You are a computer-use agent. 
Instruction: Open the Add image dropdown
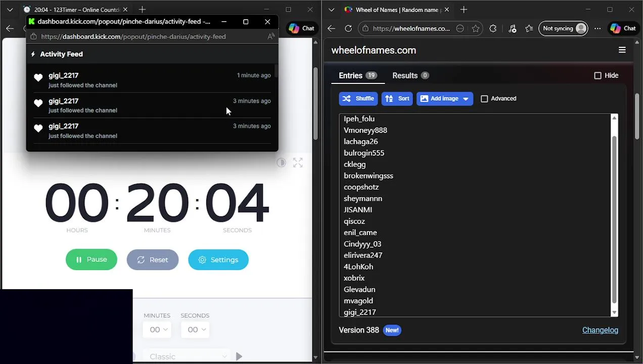click(445, 99)
